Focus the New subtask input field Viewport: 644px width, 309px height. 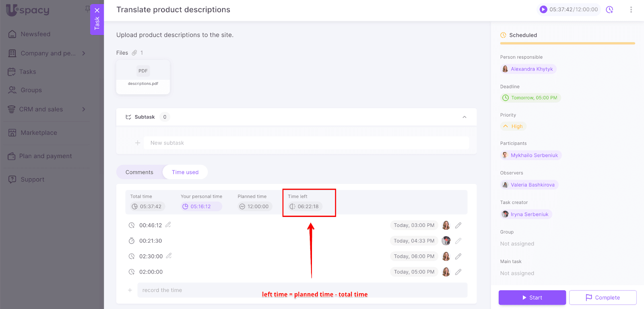(x=307, y=143)
